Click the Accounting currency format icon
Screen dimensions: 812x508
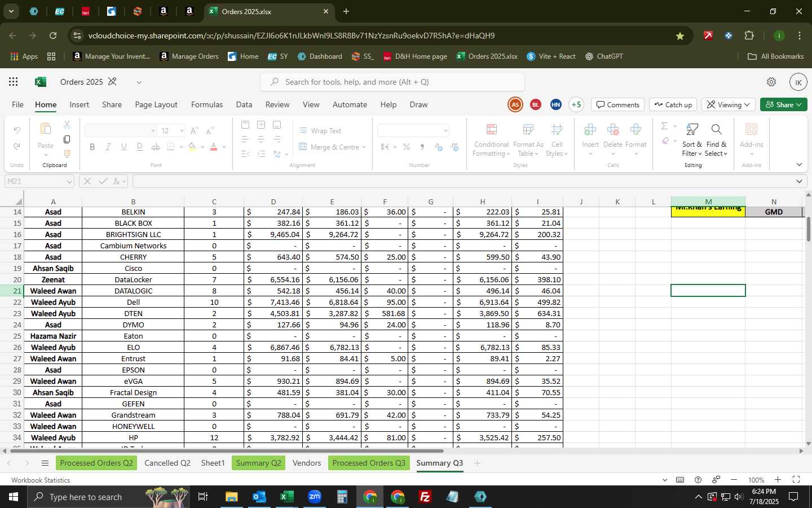[385, 147]
